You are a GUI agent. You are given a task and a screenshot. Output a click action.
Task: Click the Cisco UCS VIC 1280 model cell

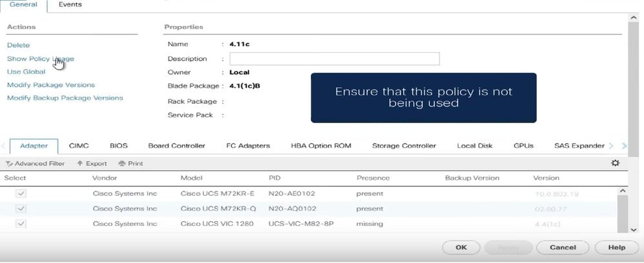(x=217, y=224)
